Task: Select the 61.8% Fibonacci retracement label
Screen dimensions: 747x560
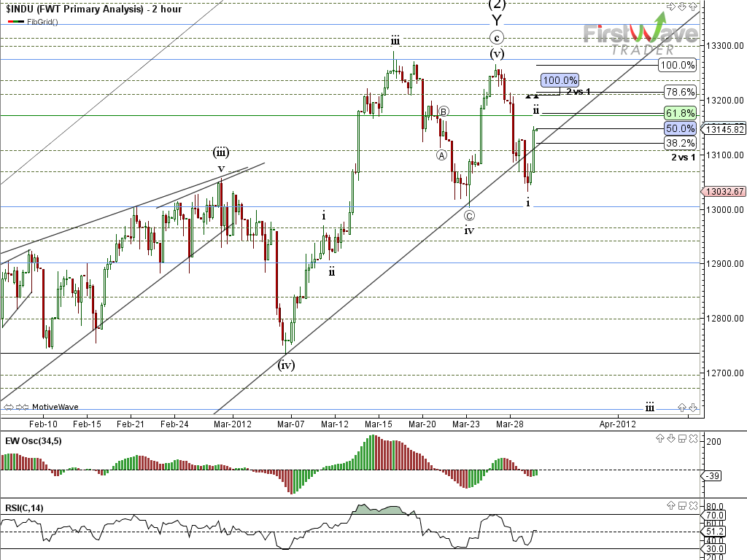Action: point(680,113)
